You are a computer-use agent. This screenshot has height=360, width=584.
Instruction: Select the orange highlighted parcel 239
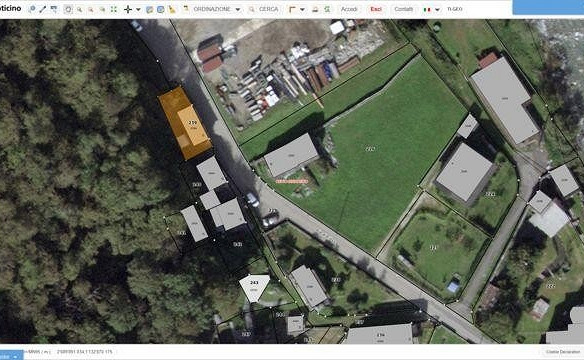coord(185,123)
